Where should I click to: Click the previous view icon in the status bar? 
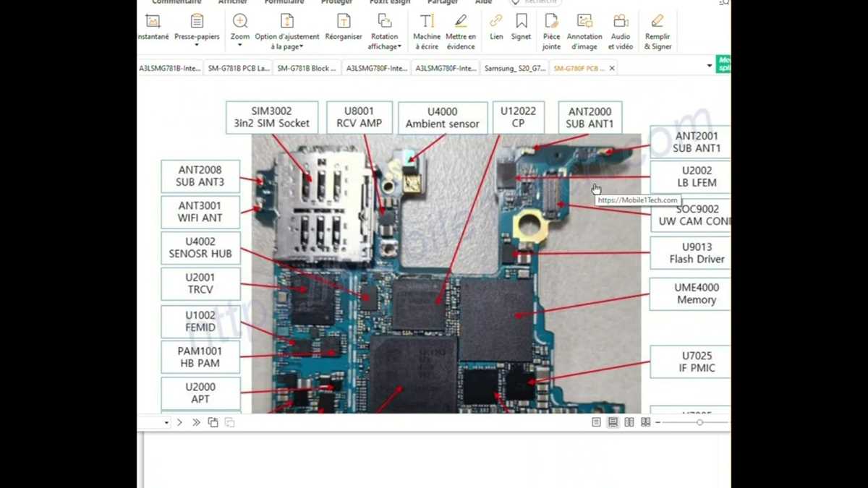click(213, 422)
